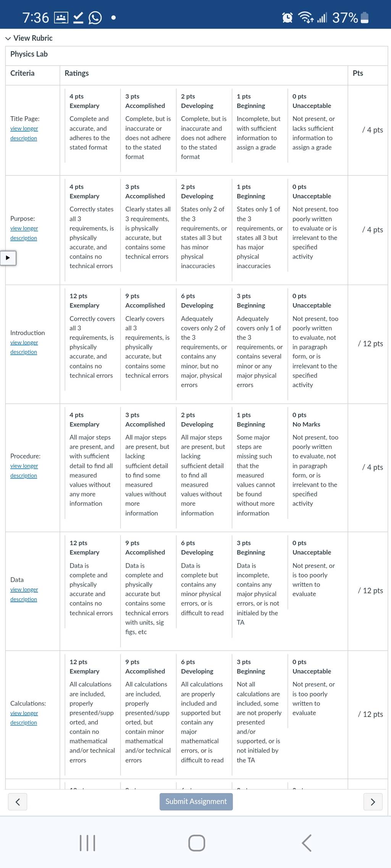The height and width of the screenshot is (868, 391).
Task: Open the side panel arrow tab
Action: (8, 258)
